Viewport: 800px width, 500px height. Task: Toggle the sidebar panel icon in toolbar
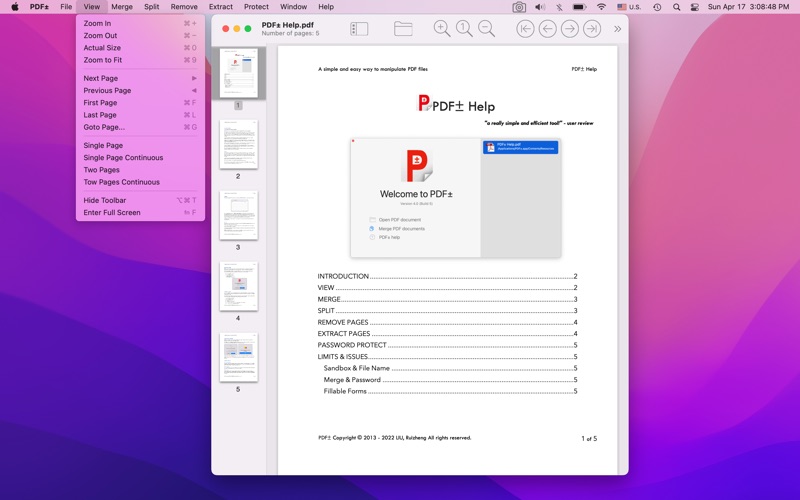click(359, 29)
